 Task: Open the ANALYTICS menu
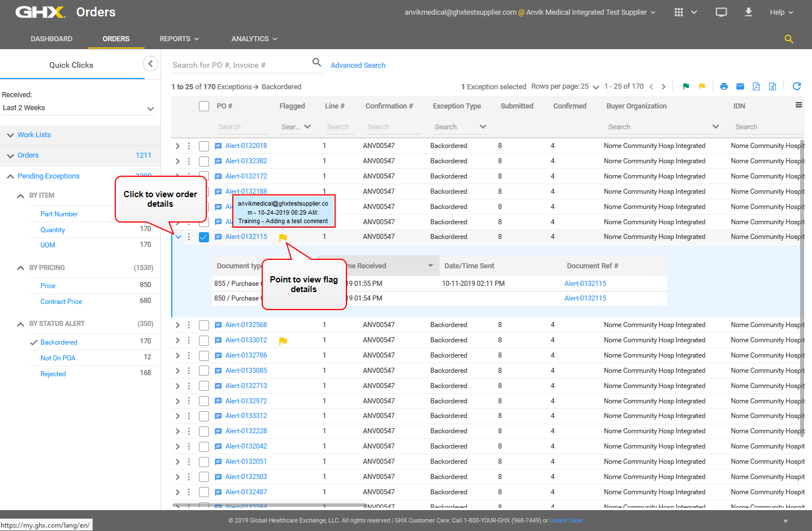coord(254,39)
